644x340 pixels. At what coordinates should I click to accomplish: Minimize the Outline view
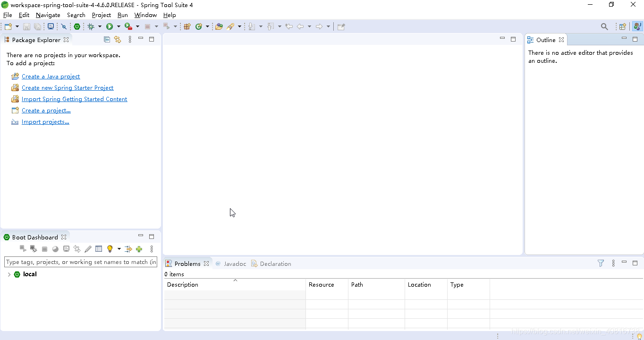coord(624,39)
